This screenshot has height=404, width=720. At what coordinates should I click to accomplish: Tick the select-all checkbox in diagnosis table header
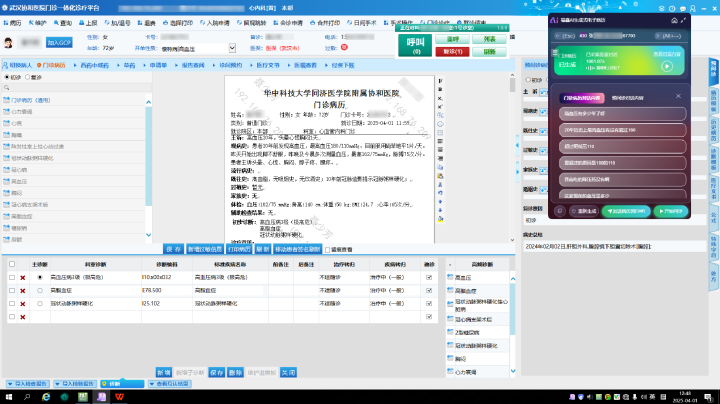click(12, 264)
